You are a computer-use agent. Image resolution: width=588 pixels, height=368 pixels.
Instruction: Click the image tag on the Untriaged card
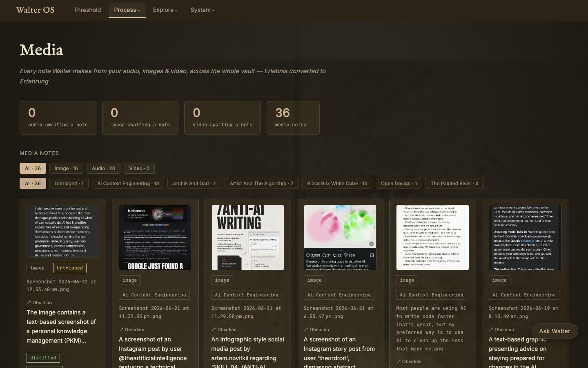point(37,268)
